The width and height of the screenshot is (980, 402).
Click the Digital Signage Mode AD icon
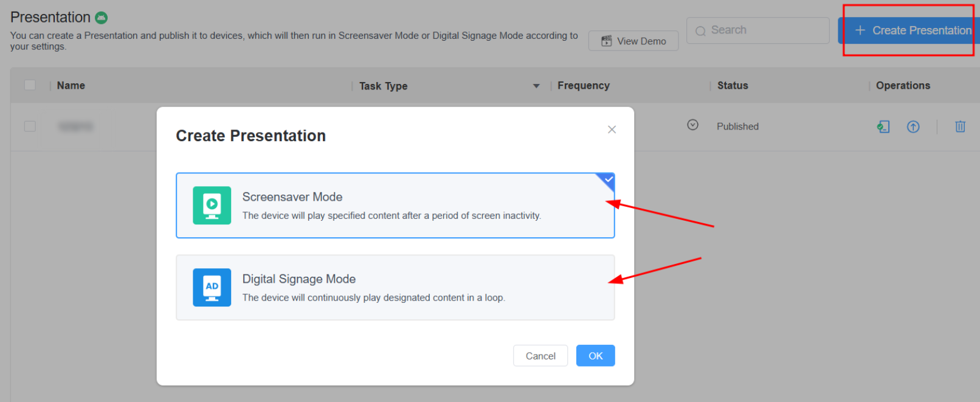coord(212,287)
